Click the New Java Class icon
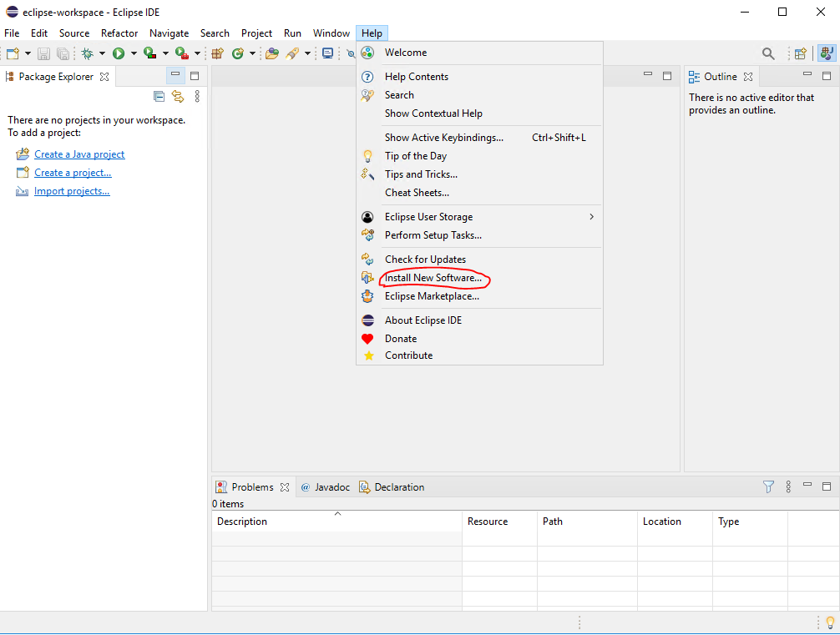This screenshot has width=840, height=635. (237, 53)
